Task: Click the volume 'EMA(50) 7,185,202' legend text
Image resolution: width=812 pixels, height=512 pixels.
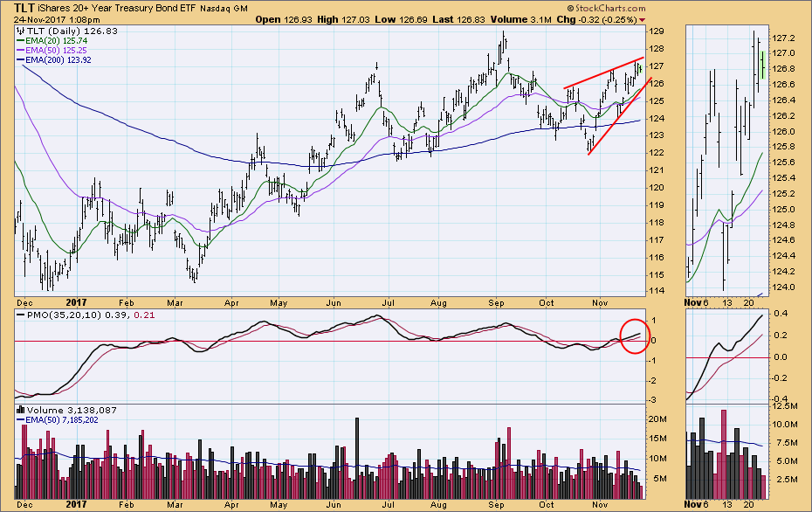Action: [x=62, y=419]
